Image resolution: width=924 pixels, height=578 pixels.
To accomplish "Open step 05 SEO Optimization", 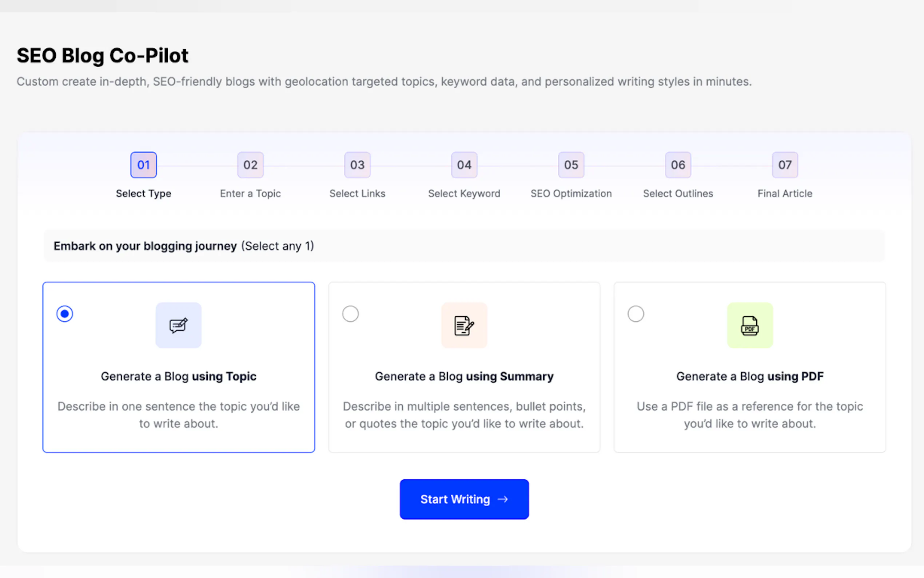I will pyautogui.click(x=571, y=165).
